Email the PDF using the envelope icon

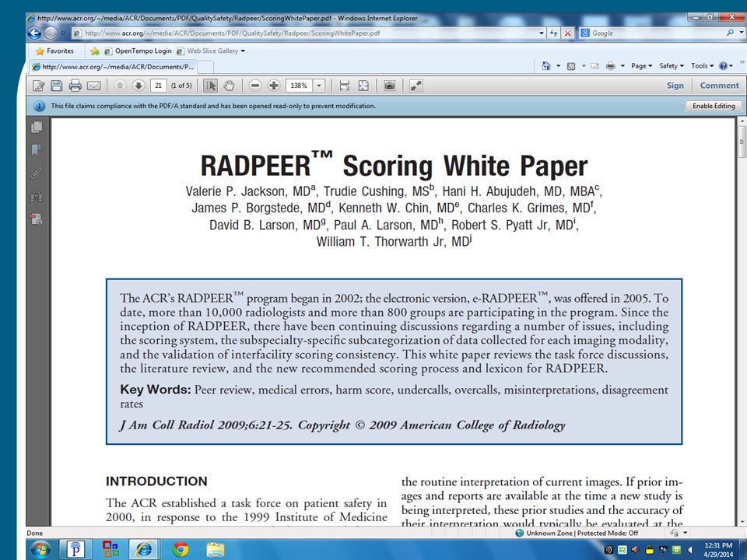click(x=94, y=86)
